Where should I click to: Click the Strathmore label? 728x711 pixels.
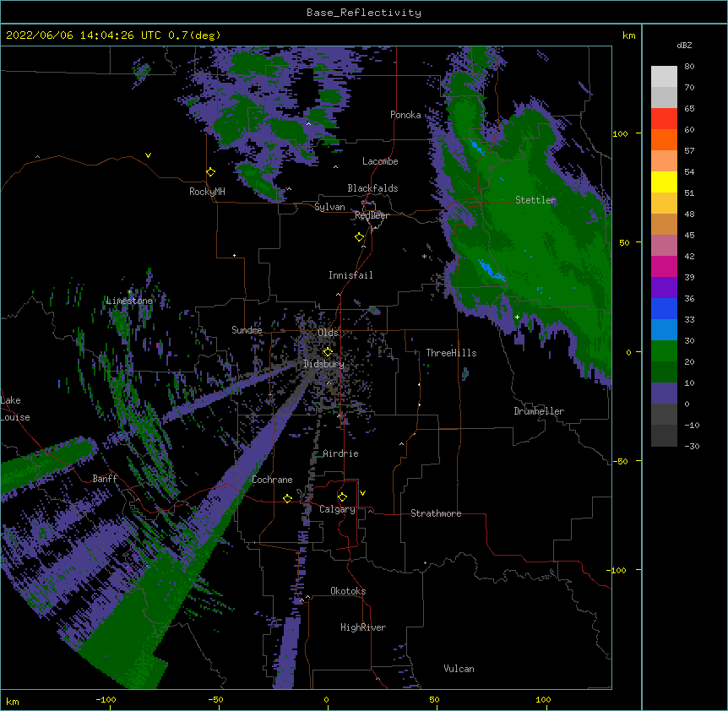(x=436, y=513)
